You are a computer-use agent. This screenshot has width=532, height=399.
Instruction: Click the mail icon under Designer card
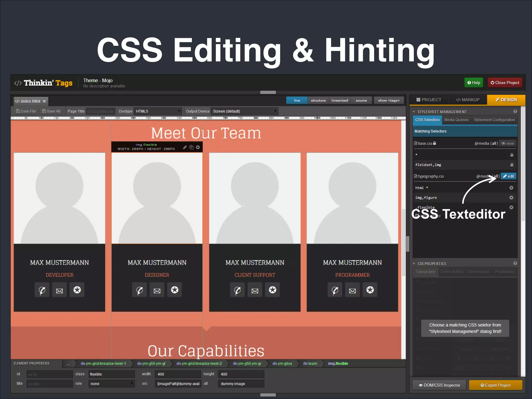point(157,290)
